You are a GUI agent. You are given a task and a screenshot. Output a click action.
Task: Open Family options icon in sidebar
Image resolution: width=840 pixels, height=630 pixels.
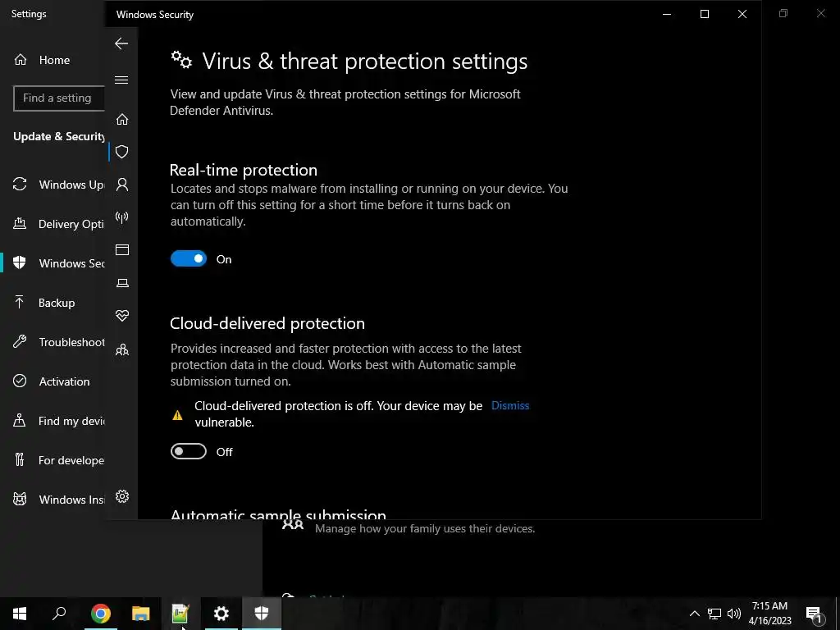[x=122, y=349]
